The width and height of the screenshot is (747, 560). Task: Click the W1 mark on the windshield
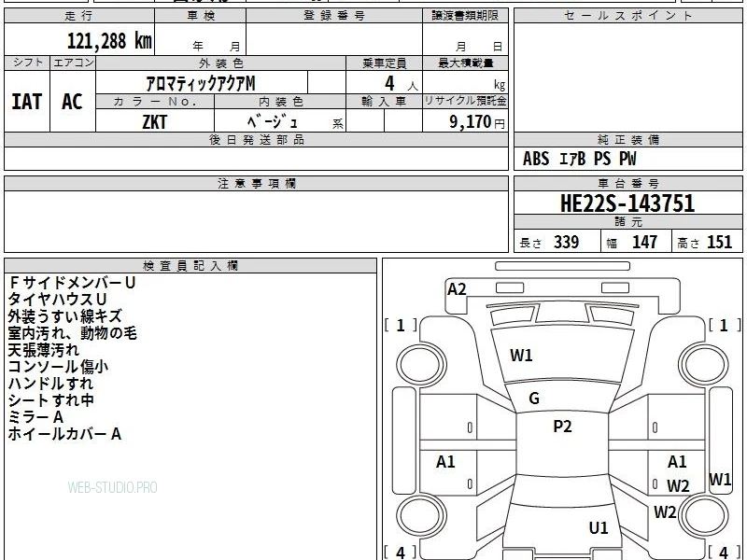pyautogui.click(x=521, y=356)
